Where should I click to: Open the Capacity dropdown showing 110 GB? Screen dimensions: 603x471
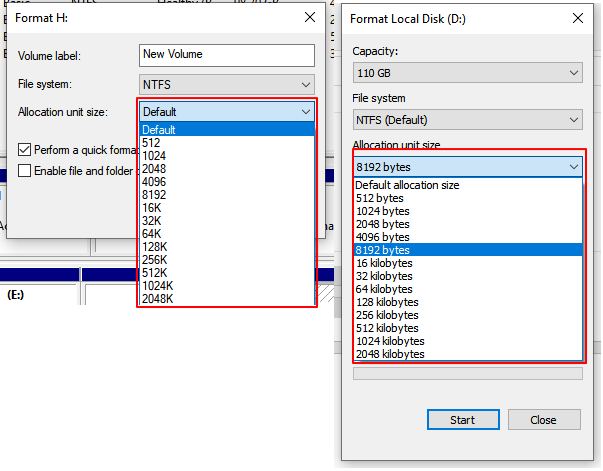467,73
